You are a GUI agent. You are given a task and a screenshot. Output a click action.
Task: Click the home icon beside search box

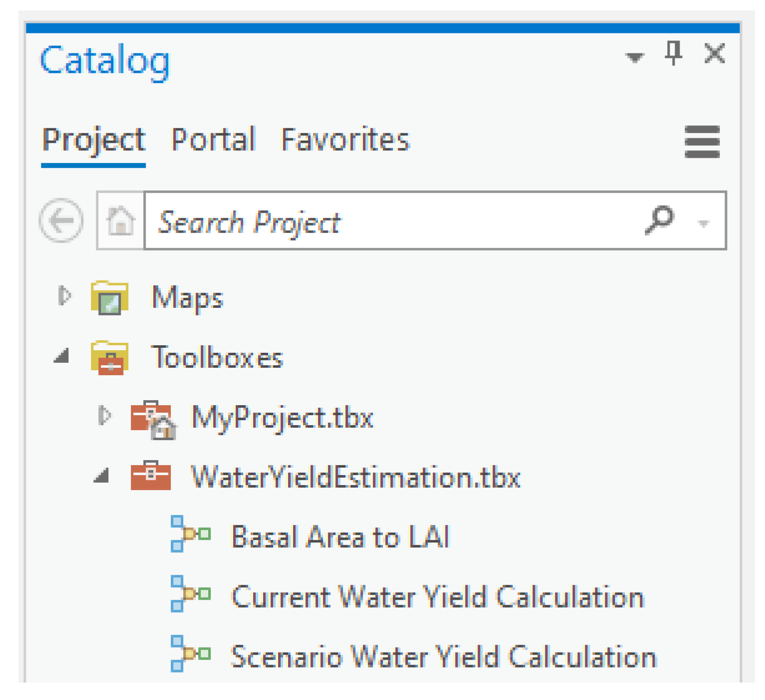[x=121, y=220]
